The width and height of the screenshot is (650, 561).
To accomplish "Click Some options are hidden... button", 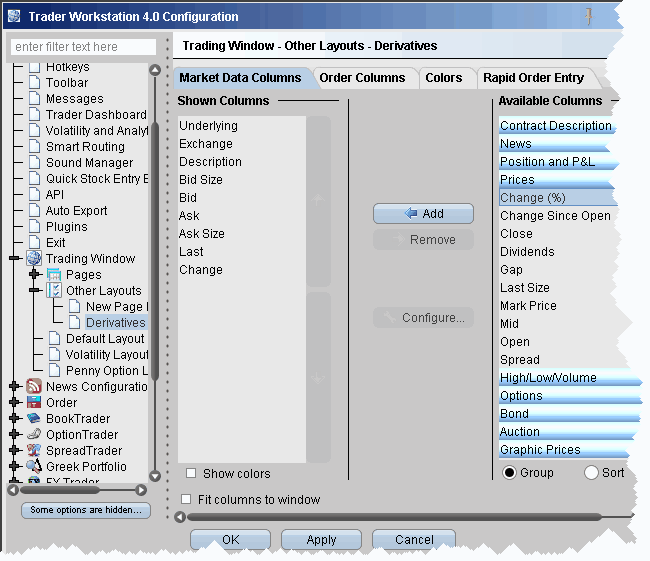I will pos(86,510).
